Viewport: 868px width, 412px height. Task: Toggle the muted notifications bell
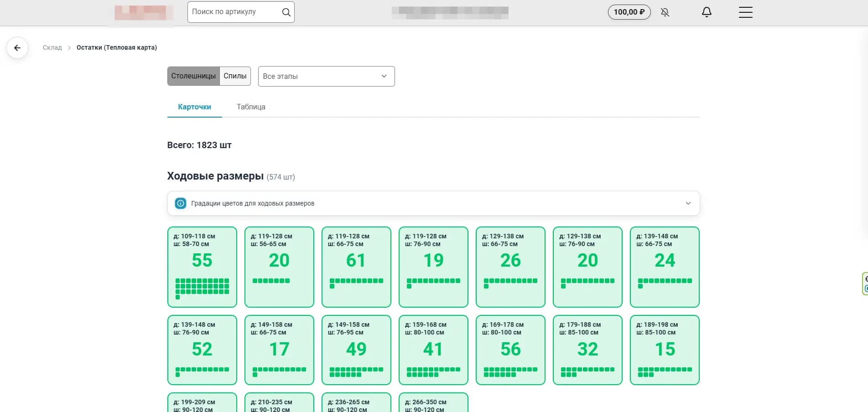(x=665, y=12)
